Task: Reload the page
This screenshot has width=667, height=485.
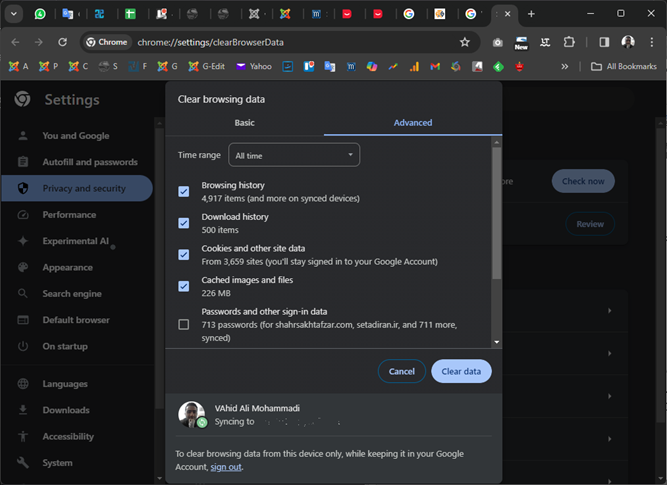Action: click(x=63, y=42)
